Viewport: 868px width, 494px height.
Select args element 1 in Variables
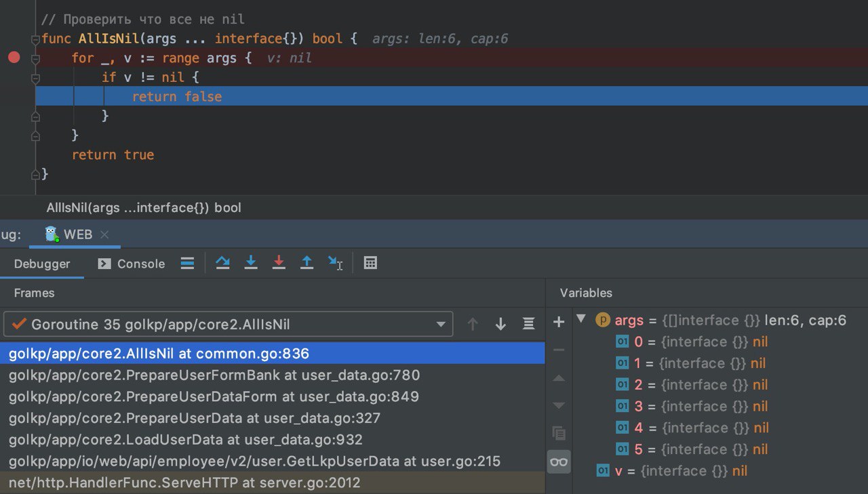(x=720, y=363)
